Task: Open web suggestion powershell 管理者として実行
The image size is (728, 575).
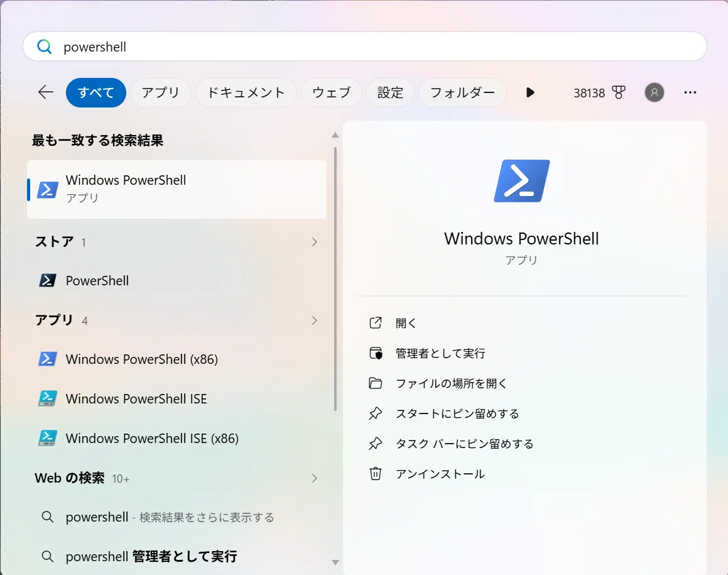Action: point(177,556)
